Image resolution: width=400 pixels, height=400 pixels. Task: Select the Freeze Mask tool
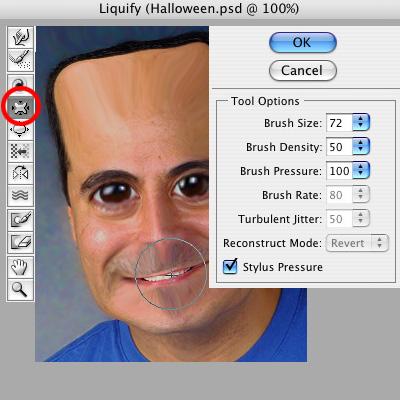pos(21,220)
